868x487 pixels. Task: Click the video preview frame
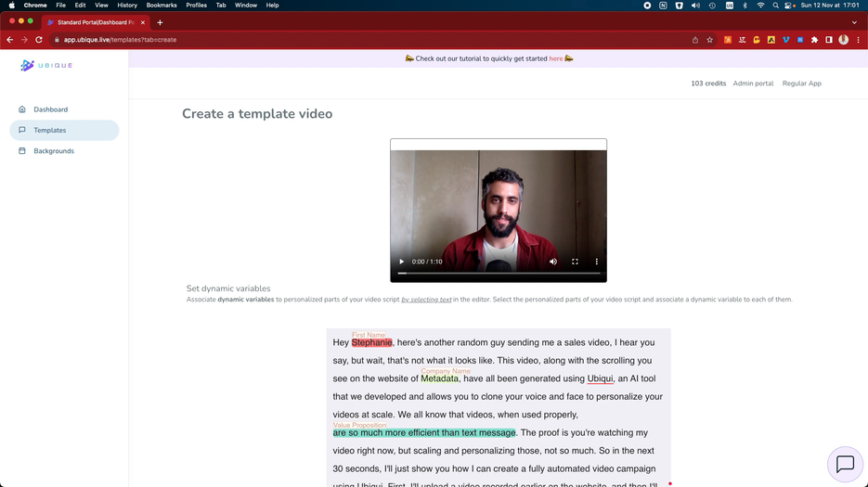tap(499, 211)
